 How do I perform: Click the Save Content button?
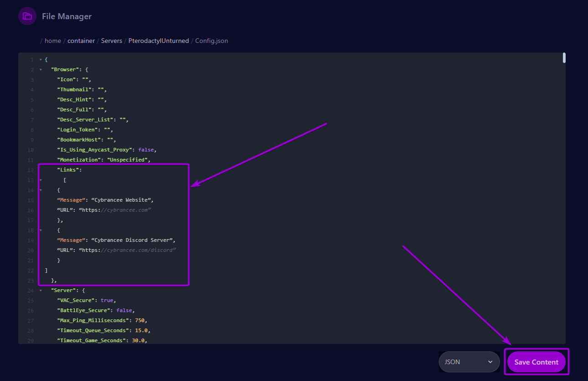pyautogui.click(x=536, y=362)
